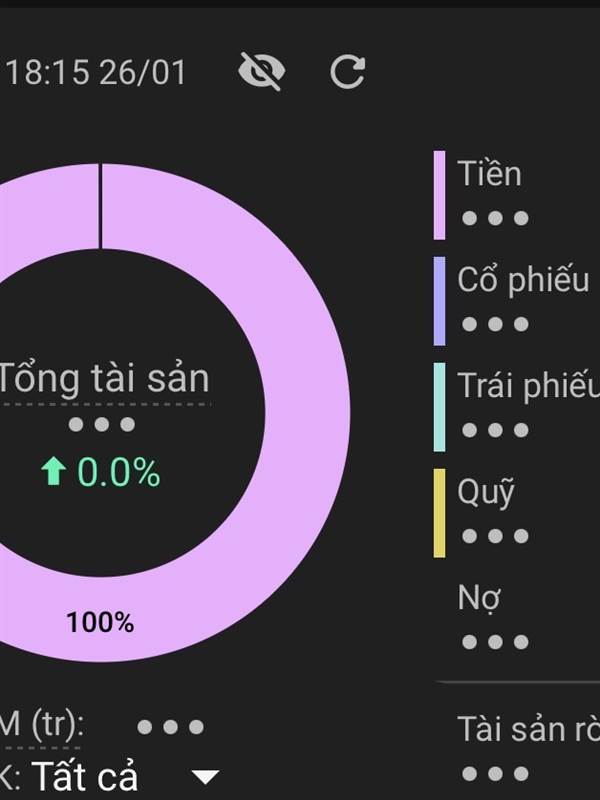Screen dimensions: 600x800
Task: Click the yellow Quỹ color bar
Action: tap(439, 513)
